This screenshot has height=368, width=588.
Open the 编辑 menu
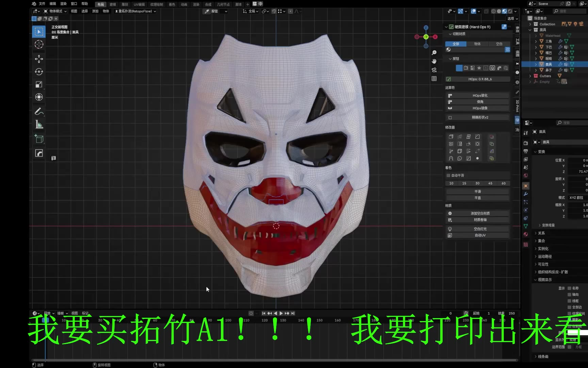(53, 4)
